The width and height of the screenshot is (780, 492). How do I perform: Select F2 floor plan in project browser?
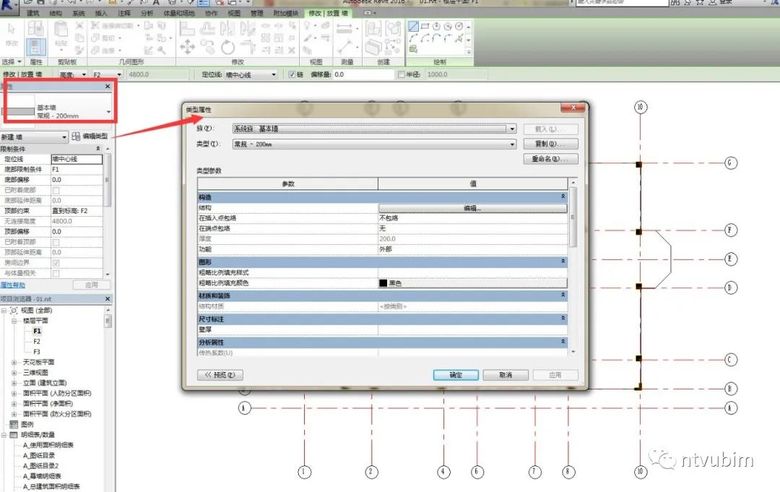click(37, 341)
